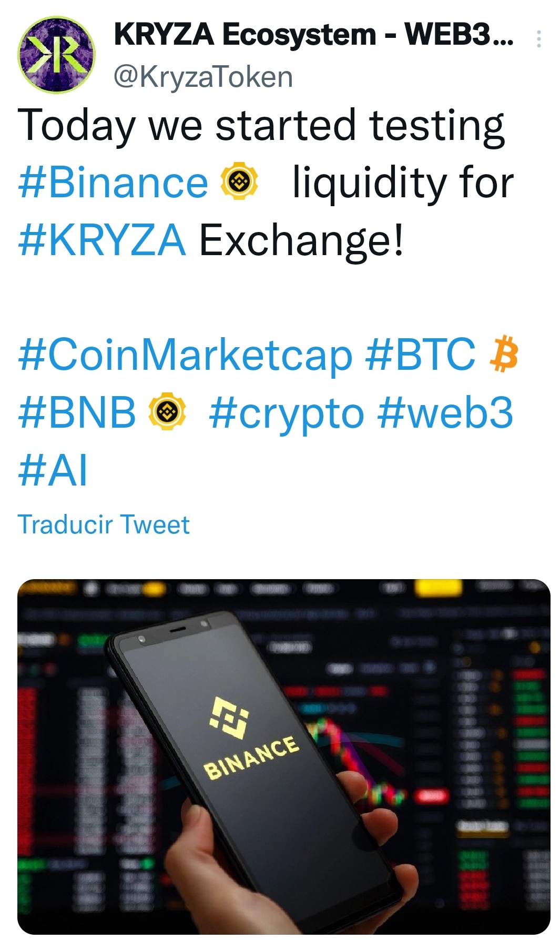560x940 pixels.
Task: Tap the #AI hashtag
Action: click(53, 470)
